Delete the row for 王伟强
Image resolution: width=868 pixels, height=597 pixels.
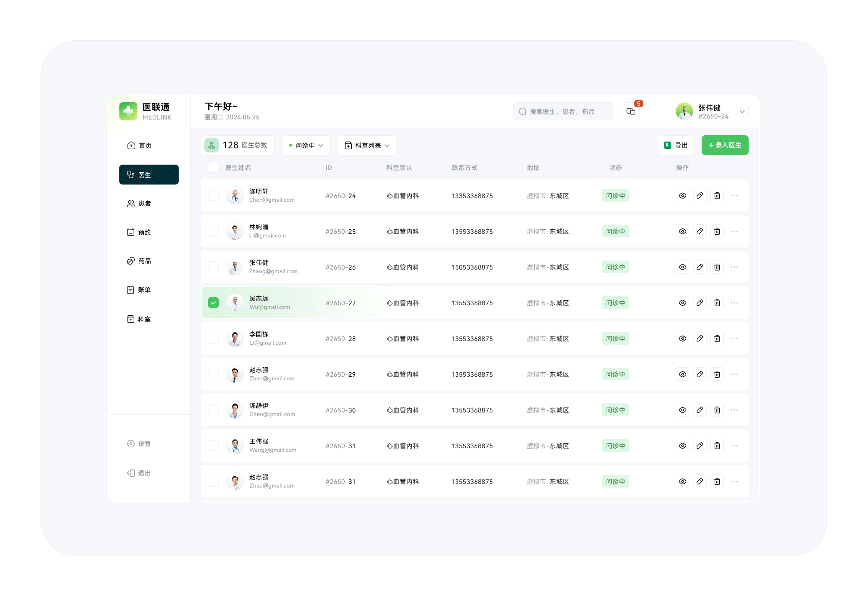(x=717, y=446)
